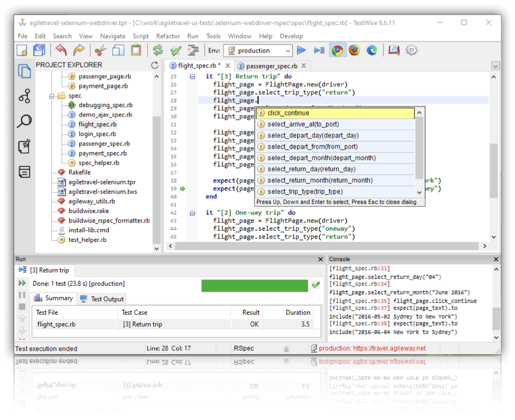
Task: Click the green checkmark syntax check icon
Action: [176, 51]
